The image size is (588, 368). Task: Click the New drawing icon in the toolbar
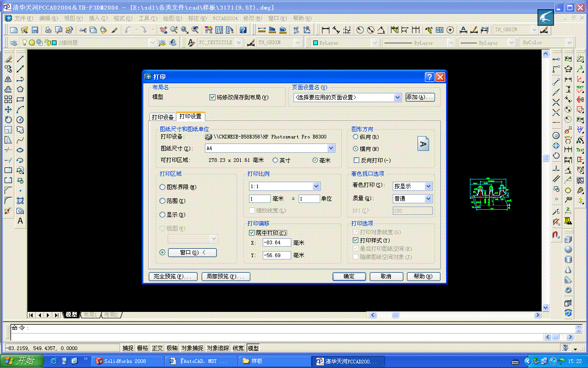coord(14,30)
